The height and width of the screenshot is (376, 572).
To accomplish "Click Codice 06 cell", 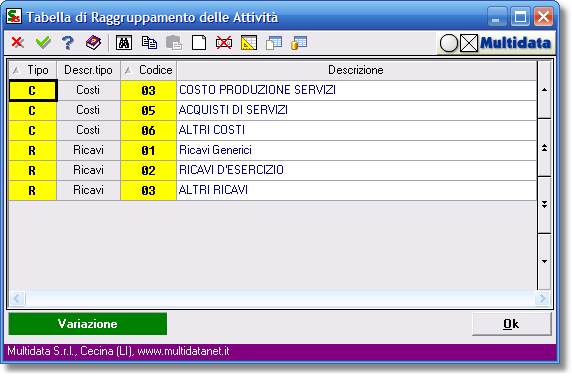I will pyautogui.click(x=148, y=131).
